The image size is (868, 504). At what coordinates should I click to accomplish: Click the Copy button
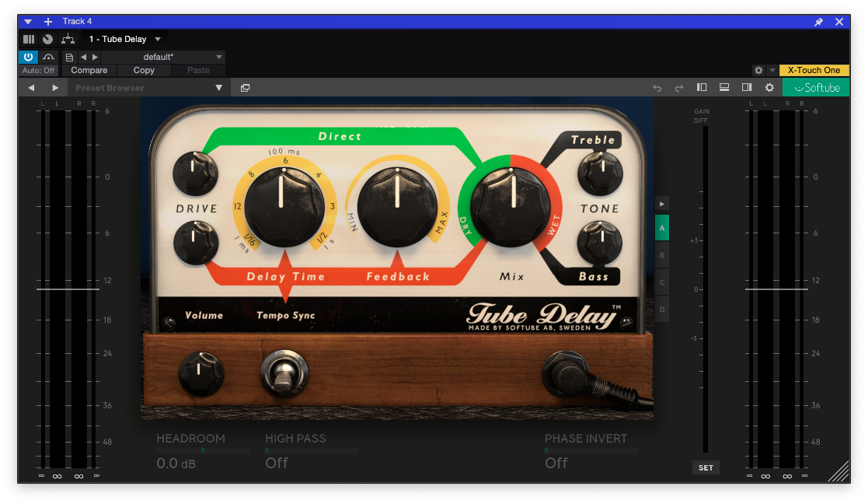(x=144, y=70)
